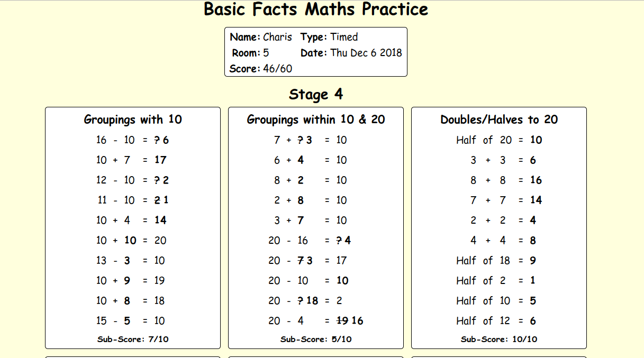Click the Groupings with 10 section title

pyautogui.click(x=133, y=120)
